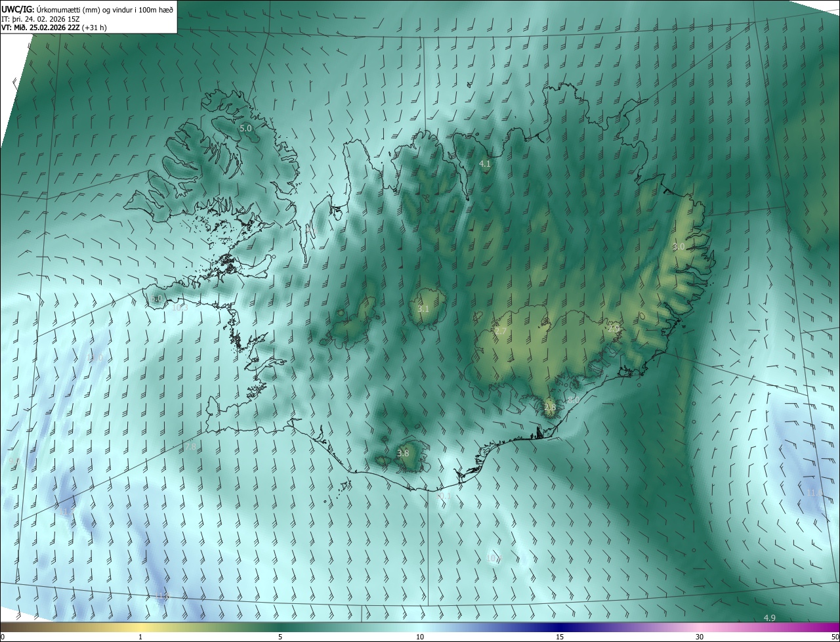Click the legend tick label 1
The width and height of the screenshot is (840, 642).
click(140, 637)
